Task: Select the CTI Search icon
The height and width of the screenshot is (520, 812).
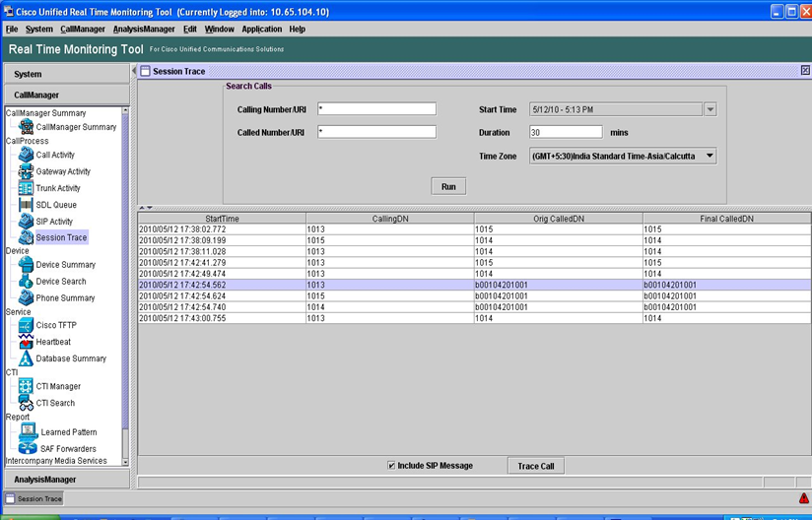Action: coord(26,403)
